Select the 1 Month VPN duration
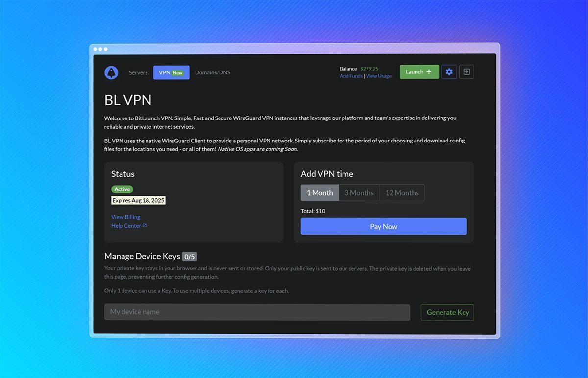Screen dimensions: 588x378 pyautogui.click(x=319, y=193)
